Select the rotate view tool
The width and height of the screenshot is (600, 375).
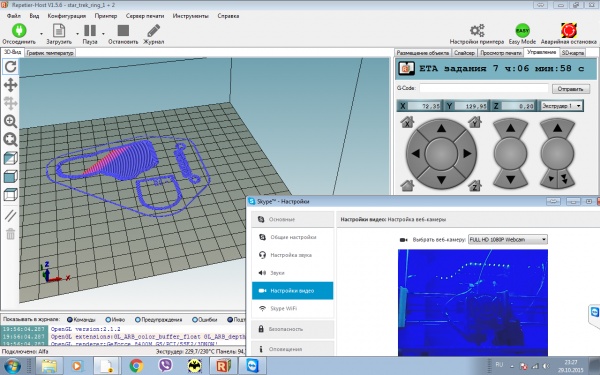click(x=11, y=67)
